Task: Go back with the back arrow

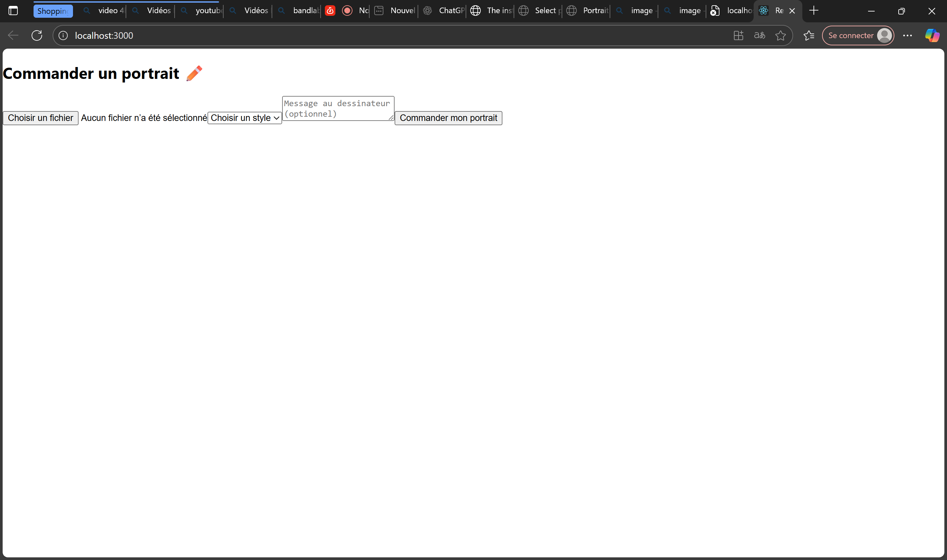Action: pos(13,35)
